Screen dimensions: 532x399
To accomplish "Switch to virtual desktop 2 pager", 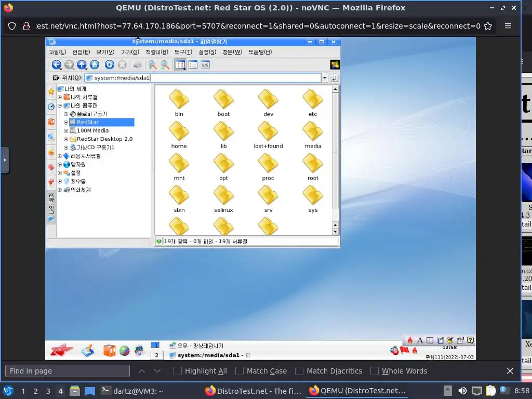I will [156, 355].
